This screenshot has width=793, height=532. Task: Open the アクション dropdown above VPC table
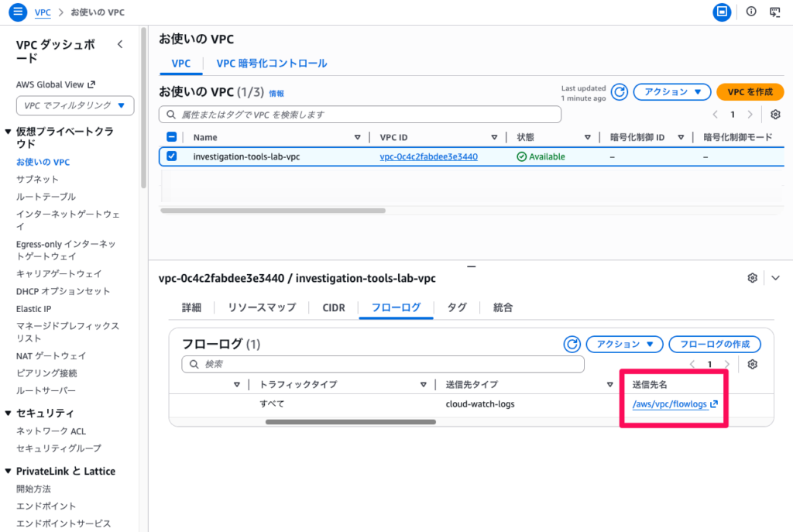click(x=672, y=92)
